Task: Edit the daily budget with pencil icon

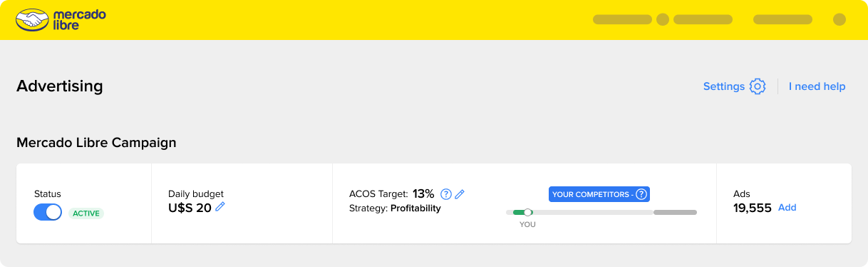Action: tap(220, 207)
